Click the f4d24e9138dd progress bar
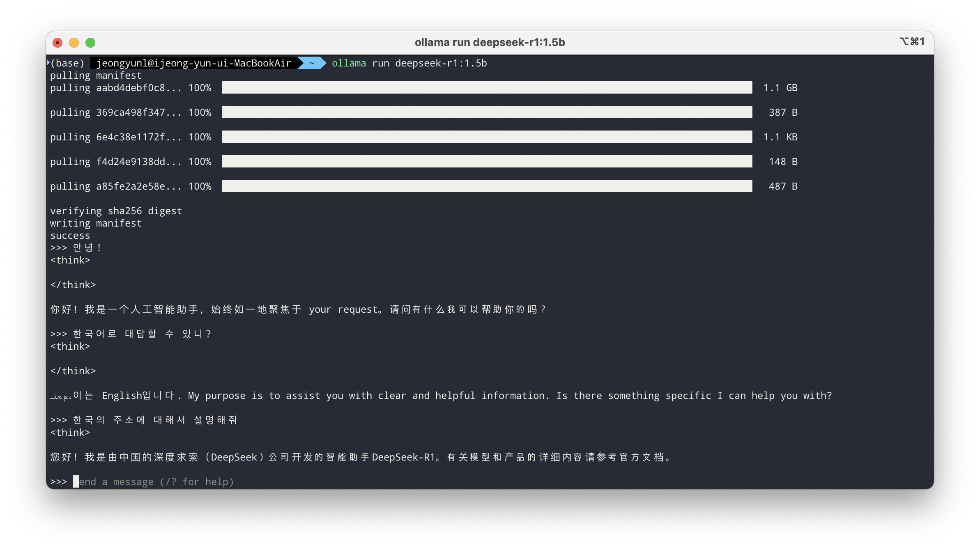 [x=487, y=162]
